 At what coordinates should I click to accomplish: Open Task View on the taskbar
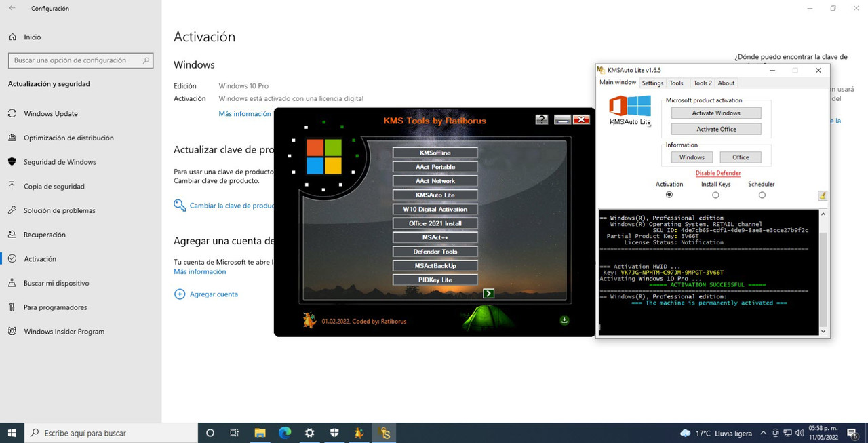(x=235, y=433)
